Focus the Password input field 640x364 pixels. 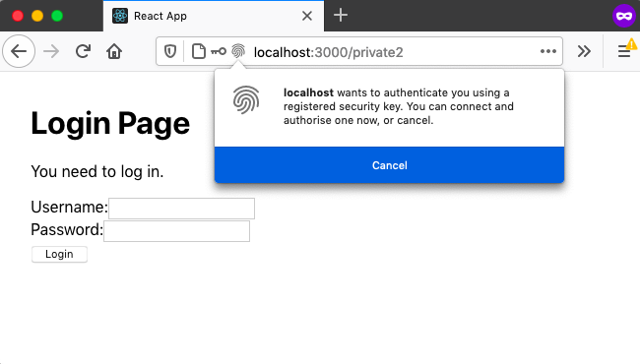click(176, 231)
